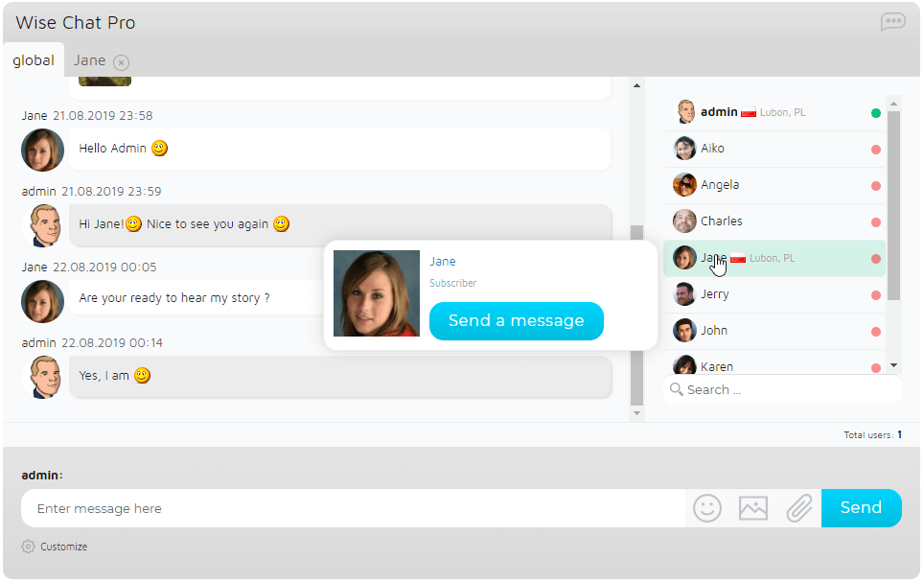Click the messages scrollbar down arrow
This screenshot has width=924, height=582.
click(x=636, y=413)
